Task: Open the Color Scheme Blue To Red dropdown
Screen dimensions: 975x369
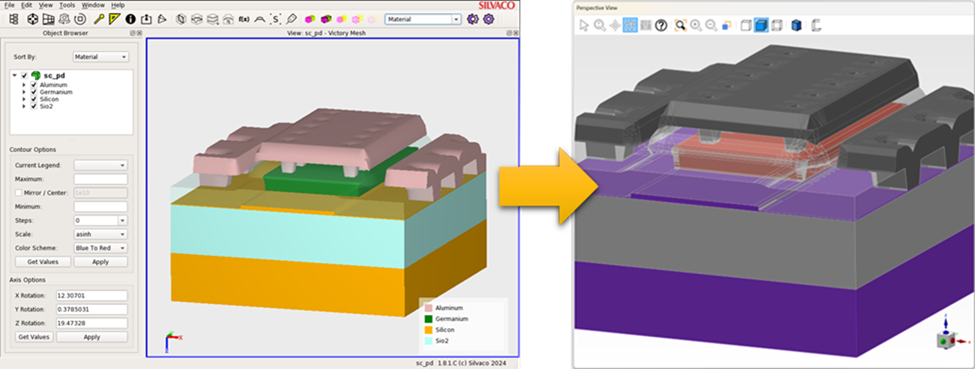Action: click(101, 248)
